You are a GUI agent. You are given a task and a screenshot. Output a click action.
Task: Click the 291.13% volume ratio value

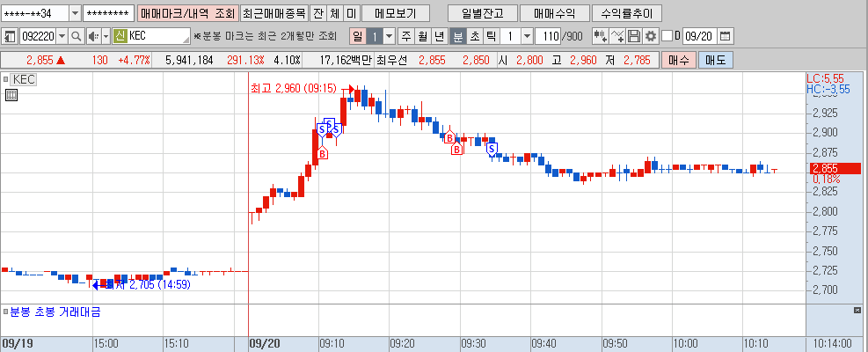click(x=245, y=61)
